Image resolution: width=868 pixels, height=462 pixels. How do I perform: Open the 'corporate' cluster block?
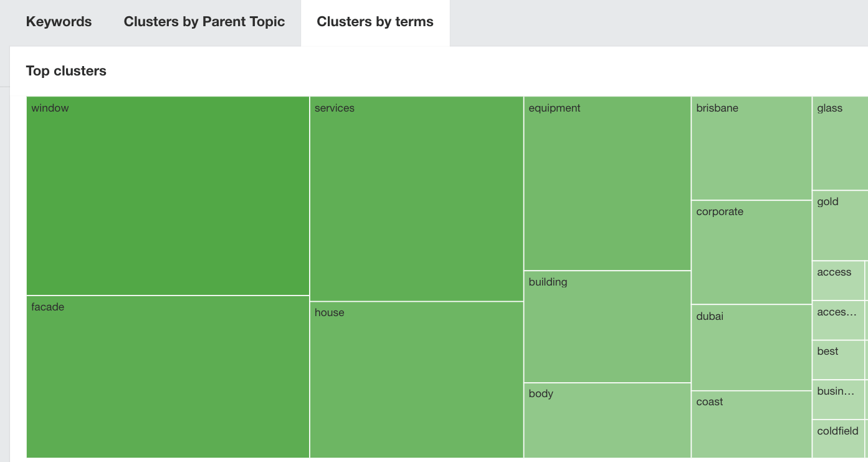(x=750, y=249)
